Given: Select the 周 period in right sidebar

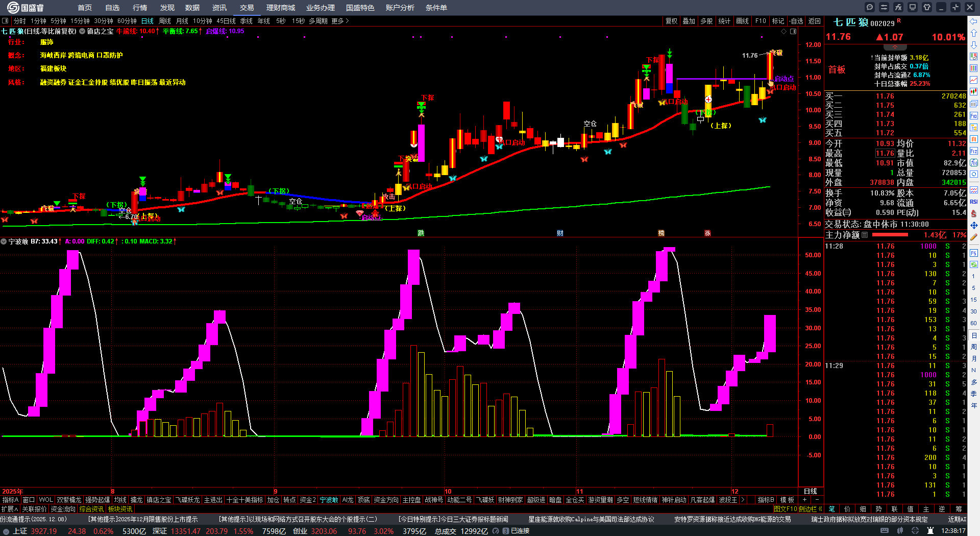Looking at the screenshot, I should (974, 347).
